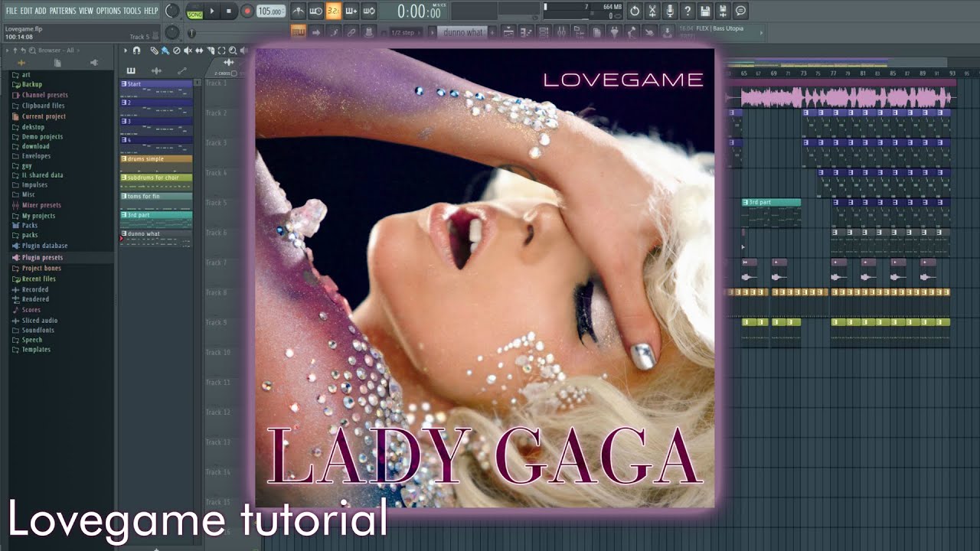Open the ADD menu

[x=41, y=11]
